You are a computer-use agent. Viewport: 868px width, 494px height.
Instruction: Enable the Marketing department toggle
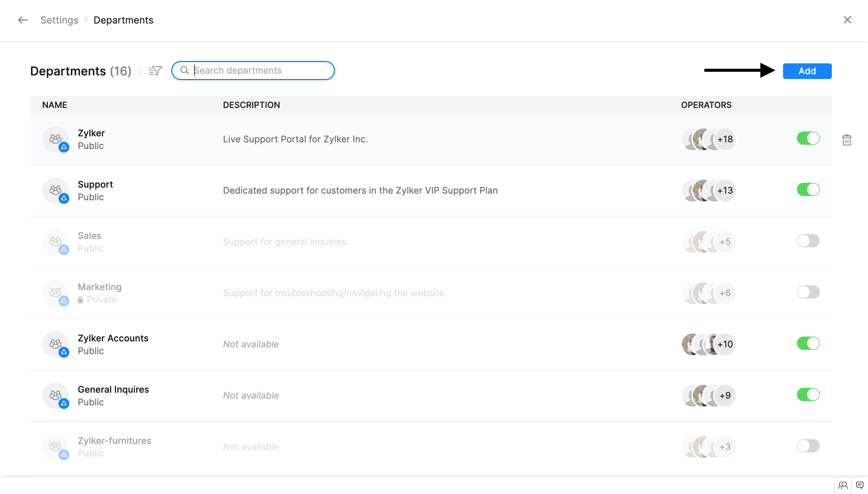coord(808,292)
